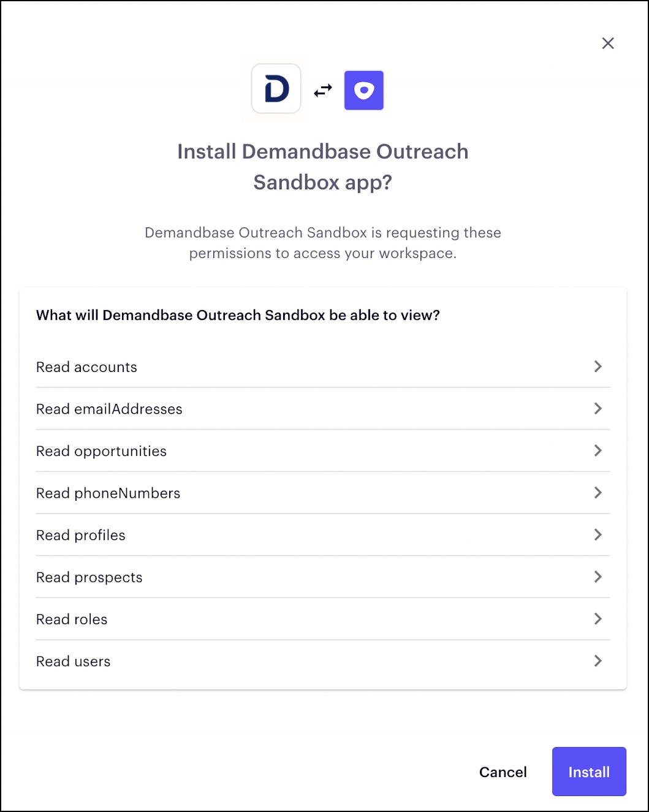This screenshot has height=812, width=649.
Task: Expand the Read opportunities chevron
Action: [598, 450]
